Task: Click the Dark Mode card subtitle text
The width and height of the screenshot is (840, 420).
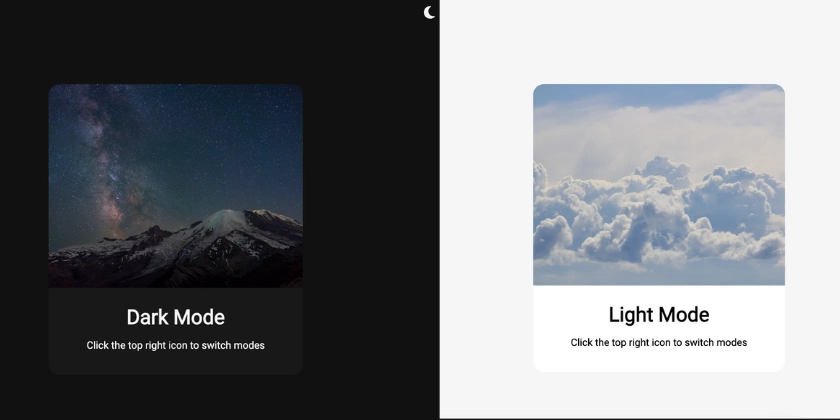Action: [176, 346]
